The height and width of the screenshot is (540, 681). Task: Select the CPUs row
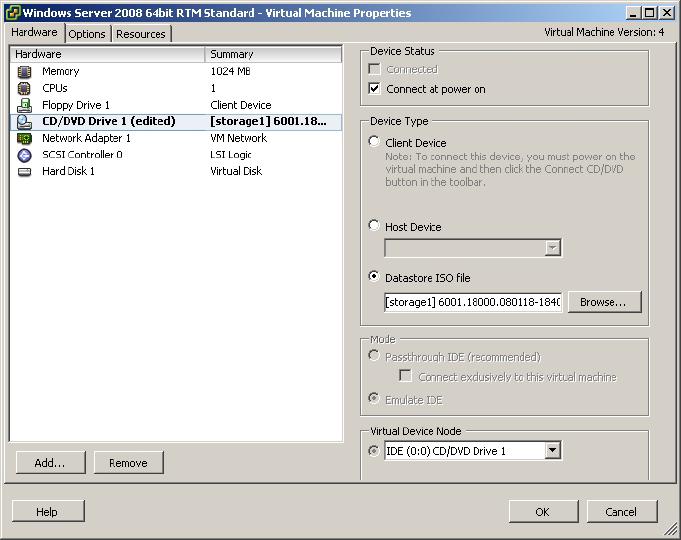[175, 89]
